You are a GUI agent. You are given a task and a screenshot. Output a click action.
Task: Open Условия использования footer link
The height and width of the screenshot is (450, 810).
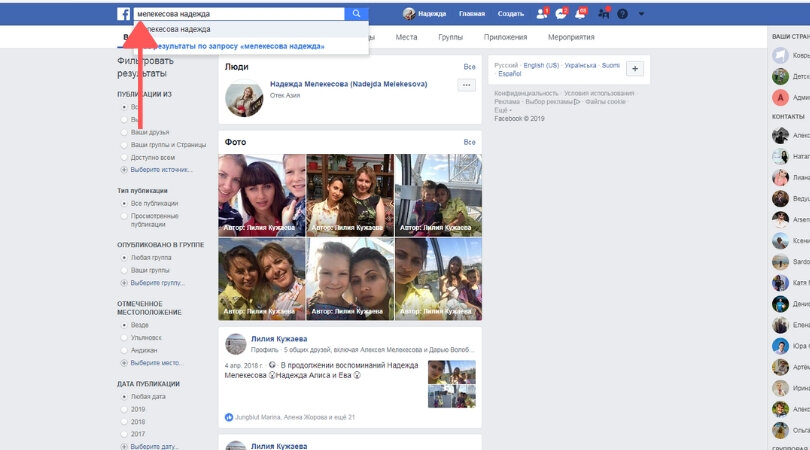click(x=599, y=94)
